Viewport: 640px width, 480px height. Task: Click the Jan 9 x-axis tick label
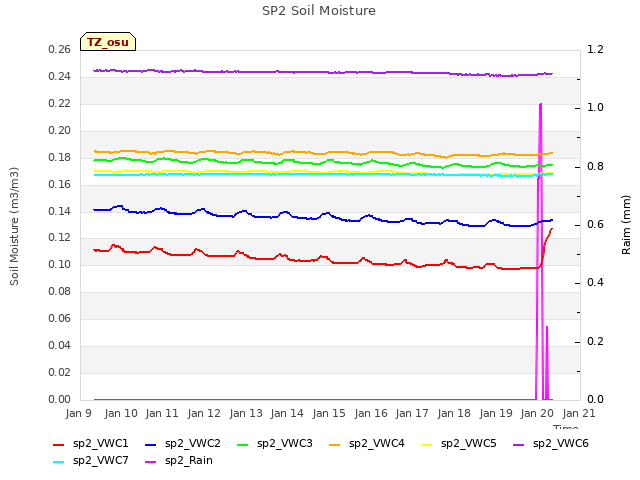click(79, 413)
